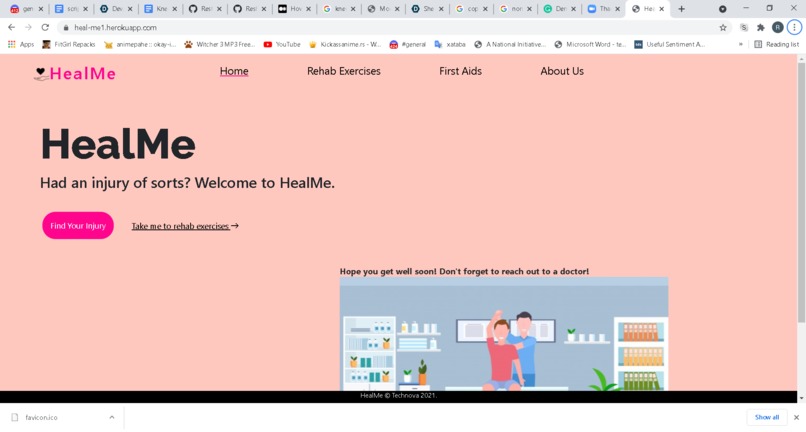Click the down arrow of the page scrollbar

click(x=801, y=398)
